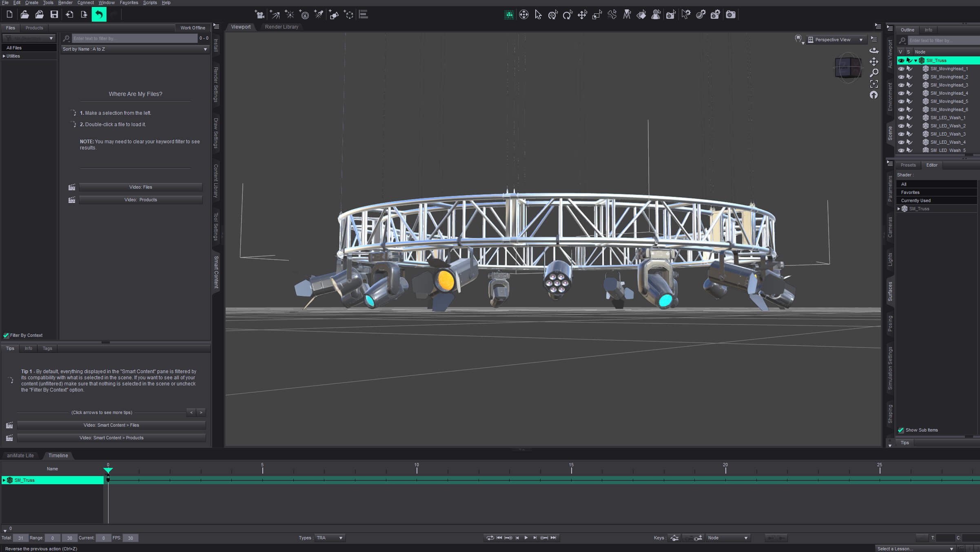Click the Render camera icon
The height and width of the screenshot is (552, 980).
[x=730, y=15]
